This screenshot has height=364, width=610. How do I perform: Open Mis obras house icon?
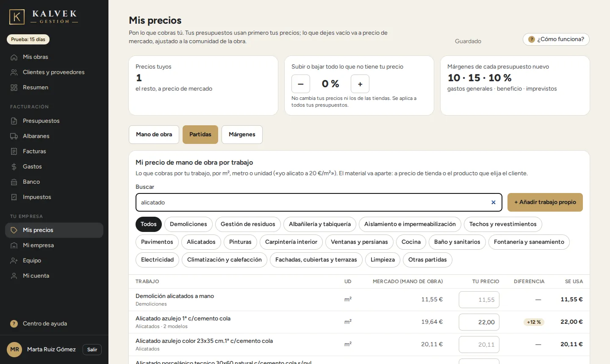[14, 57]
